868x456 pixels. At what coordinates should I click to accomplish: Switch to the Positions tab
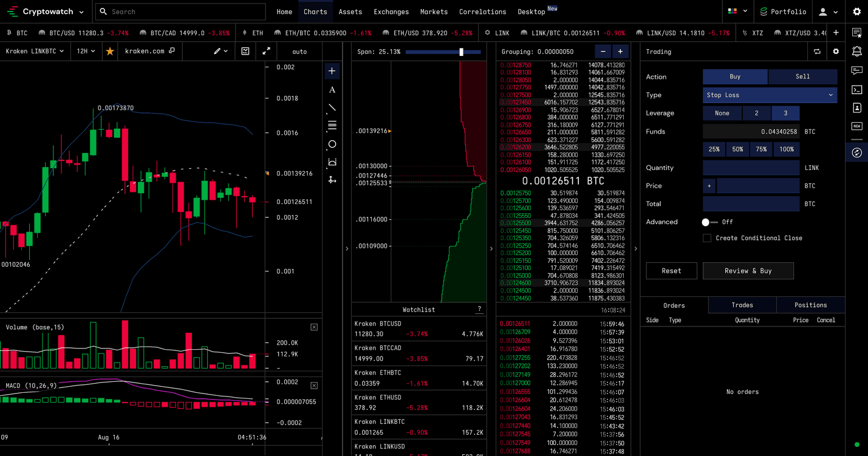point(810,305)
